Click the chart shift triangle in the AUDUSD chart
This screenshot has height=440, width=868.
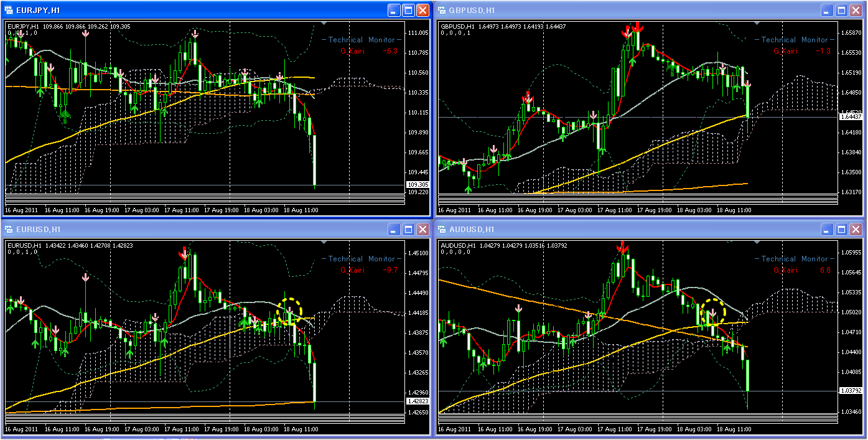[x=756, y=243]
